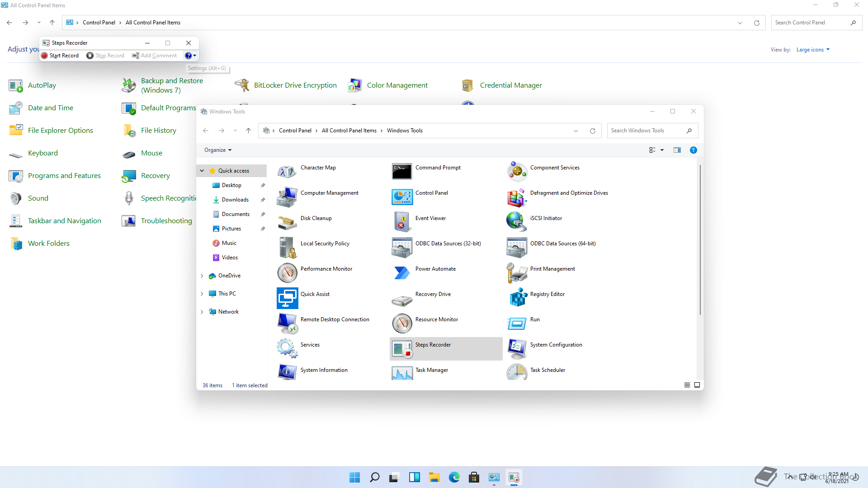Open Character Map icon in Windows Tools
Screen dimensions: 868x488
click(287, 172)
